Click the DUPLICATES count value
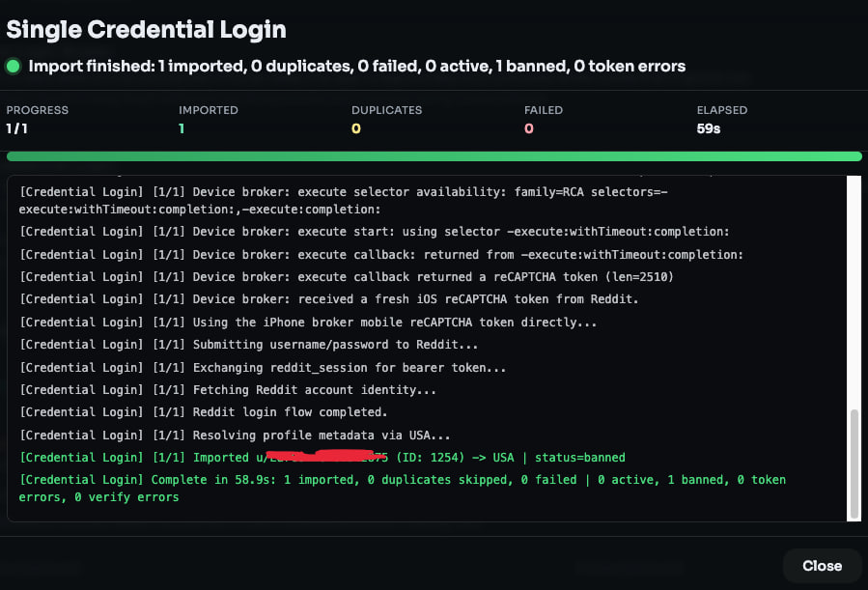868x590 pixels. (x=356, y=128)
